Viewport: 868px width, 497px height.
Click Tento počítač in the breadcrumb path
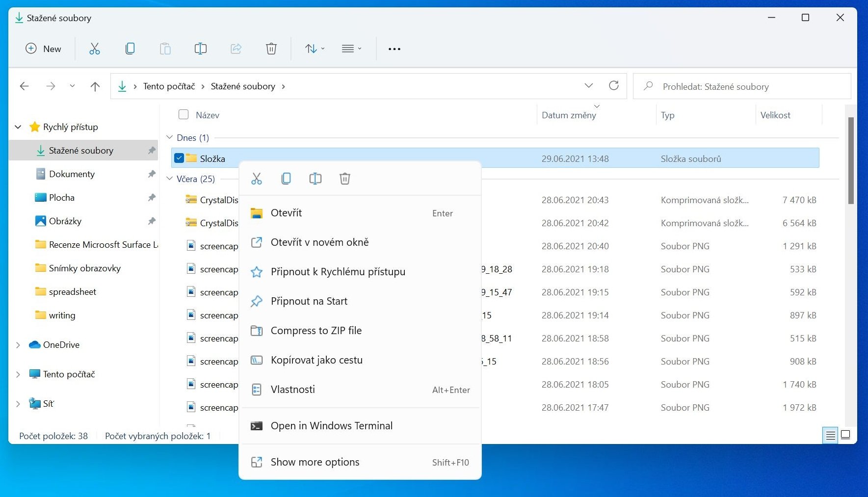click(x=169, y=86)
